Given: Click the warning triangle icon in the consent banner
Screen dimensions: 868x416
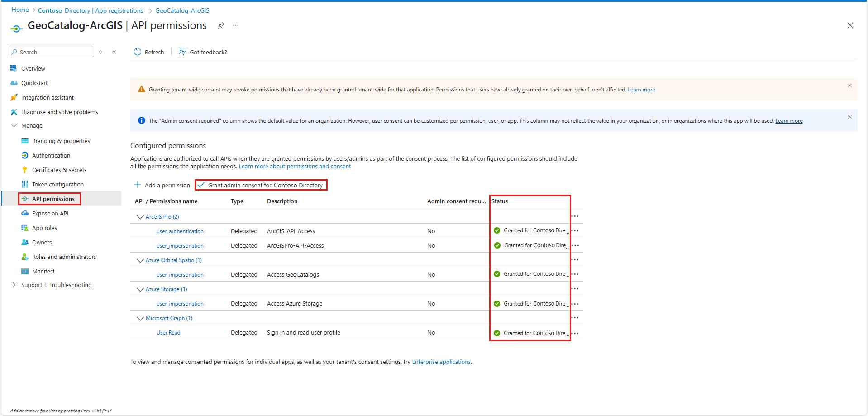Looking at the screenshot, I should (141, 89).
